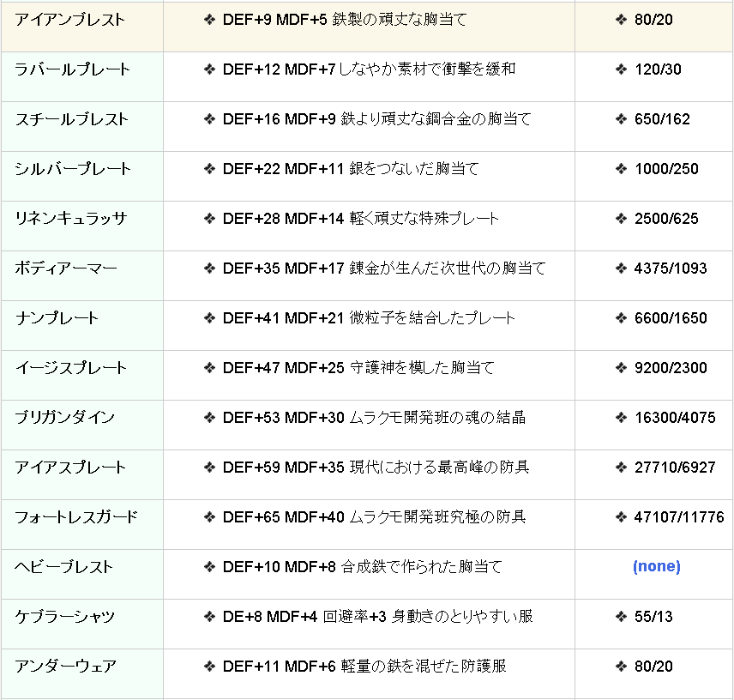
Task: Click the diamond bullet before DEF+65 MDF+40
Action: pyautogui.click(x=210, y=517)
